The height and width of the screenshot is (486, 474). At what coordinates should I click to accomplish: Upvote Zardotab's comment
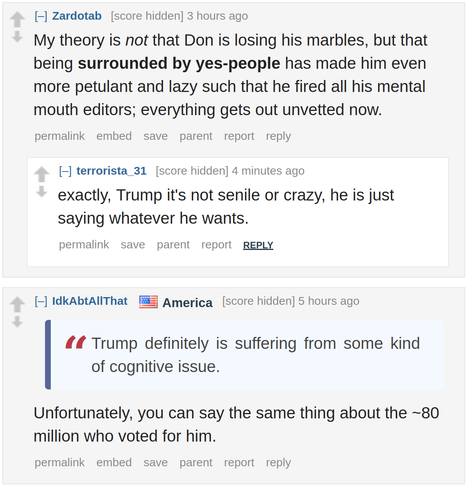click(17, 19)
